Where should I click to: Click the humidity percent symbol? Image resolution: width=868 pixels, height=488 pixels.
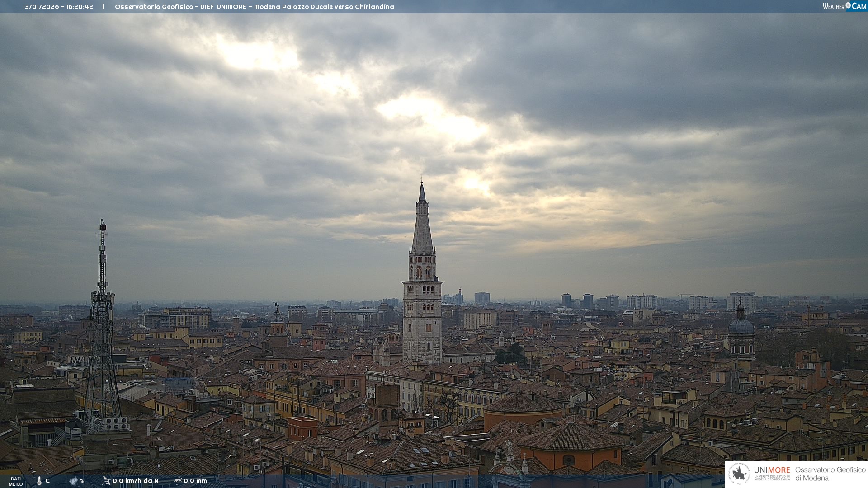click(82, 481)
